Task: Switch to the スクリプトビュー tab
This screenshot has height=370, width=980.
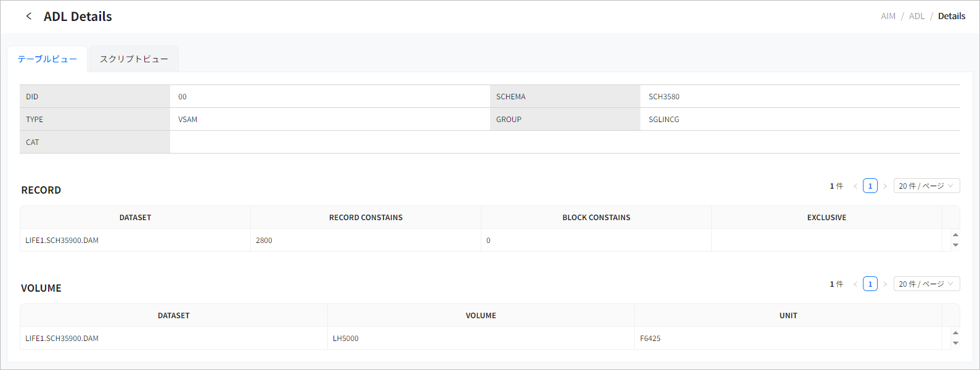Action: point(134,59)
